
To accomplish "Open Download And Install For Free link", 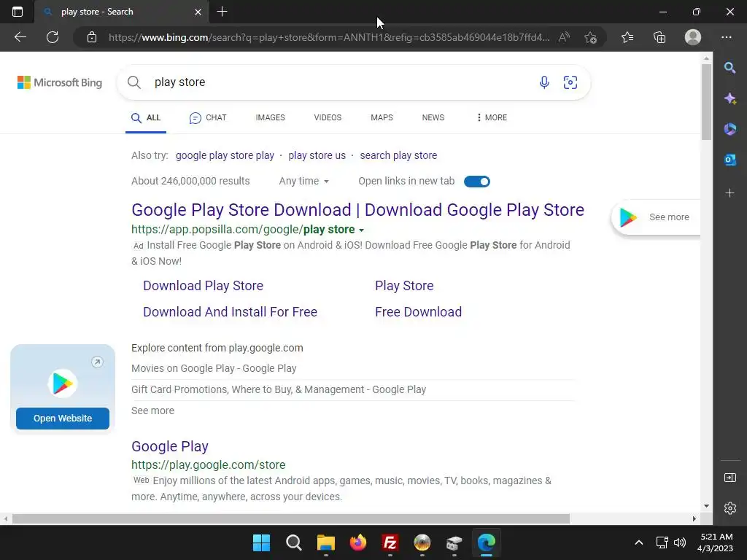I will [x=230, y=312].
